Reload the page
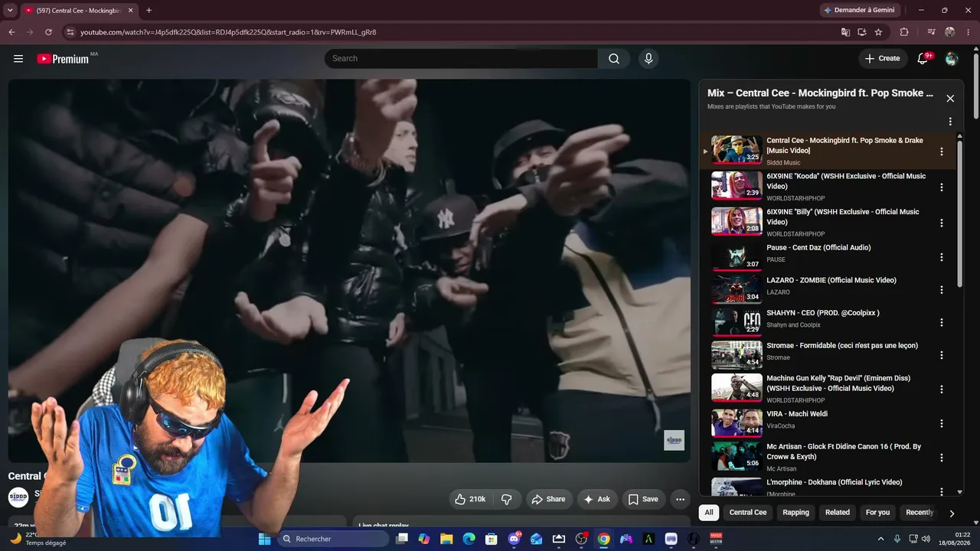Image resolution: width=980 pixels, height=551 pixels. pos(48,32)
